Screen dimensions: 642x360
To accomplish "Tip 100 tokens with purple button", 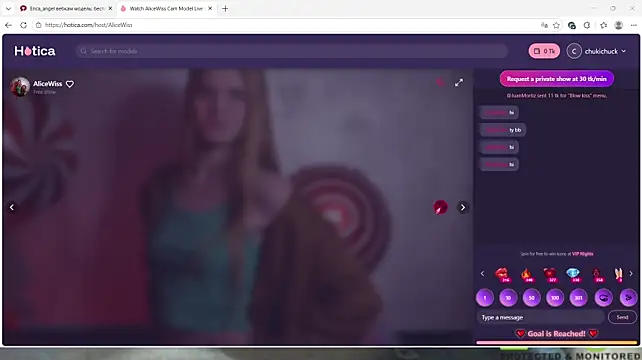I will click(555, 298).
